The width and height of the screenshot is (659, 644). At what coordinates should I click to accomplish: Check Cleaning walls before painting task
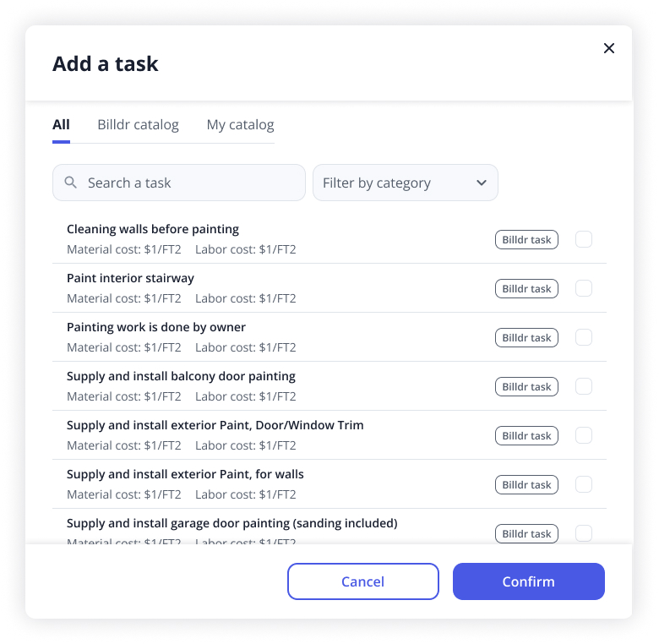(x=584, y=239)
